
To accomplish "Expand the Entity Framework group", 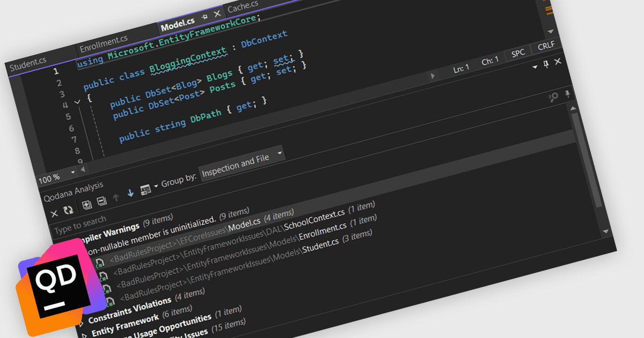I will click(83, 335).
